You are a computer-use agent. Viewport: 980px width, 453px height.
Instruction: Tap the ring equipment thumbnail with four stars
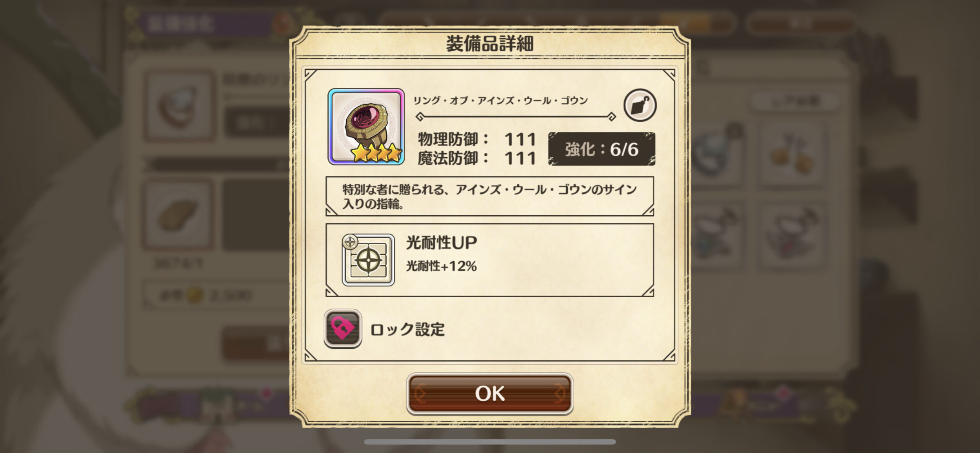click(366, 127)
